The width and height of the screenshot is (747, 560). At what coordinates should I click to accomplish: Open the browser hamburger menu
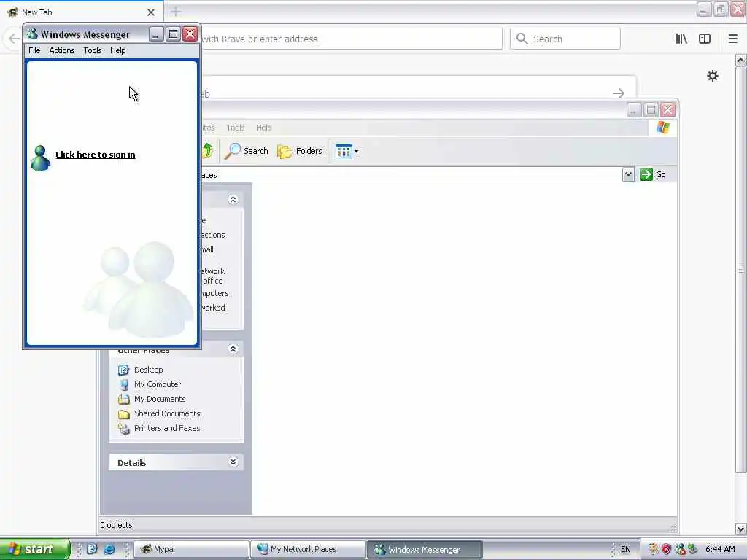pyautogui.click(x=733, y=39)
